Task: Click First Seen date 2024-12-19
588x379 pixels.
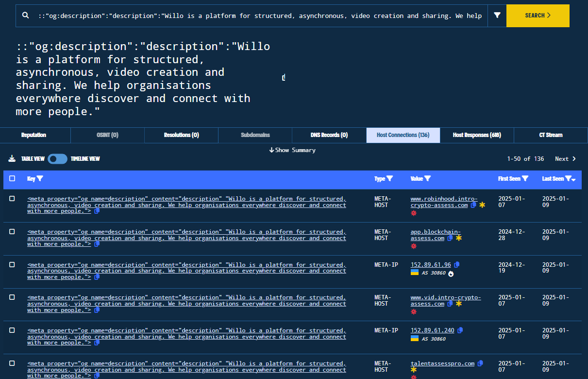Action: point(512,268)
